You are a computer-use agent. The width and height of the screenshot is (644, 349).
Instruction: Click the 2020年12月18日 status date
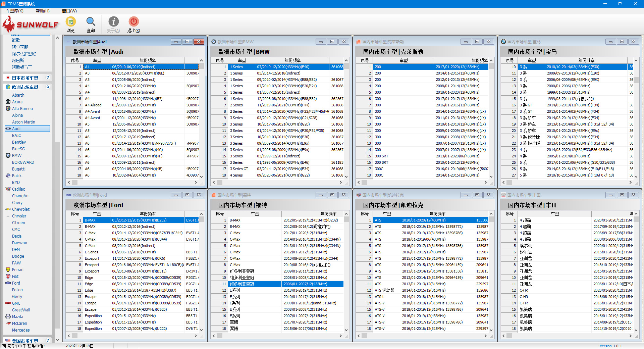click(79, 346)
